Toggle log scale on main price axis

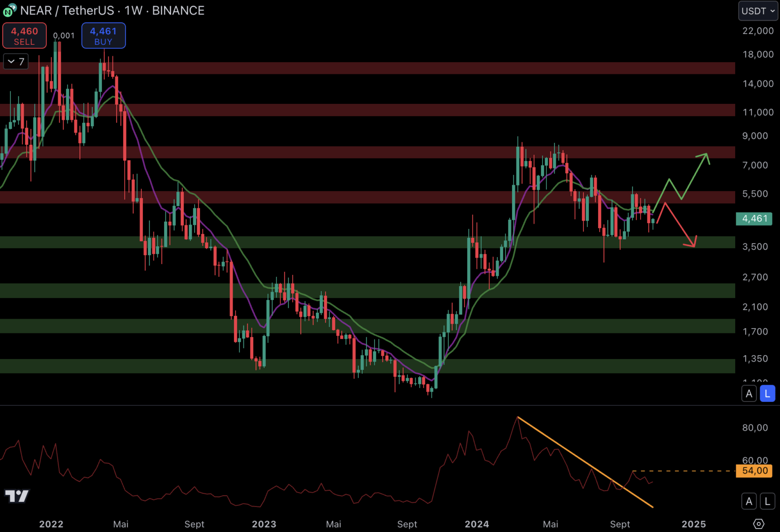[x=767, y=394]
